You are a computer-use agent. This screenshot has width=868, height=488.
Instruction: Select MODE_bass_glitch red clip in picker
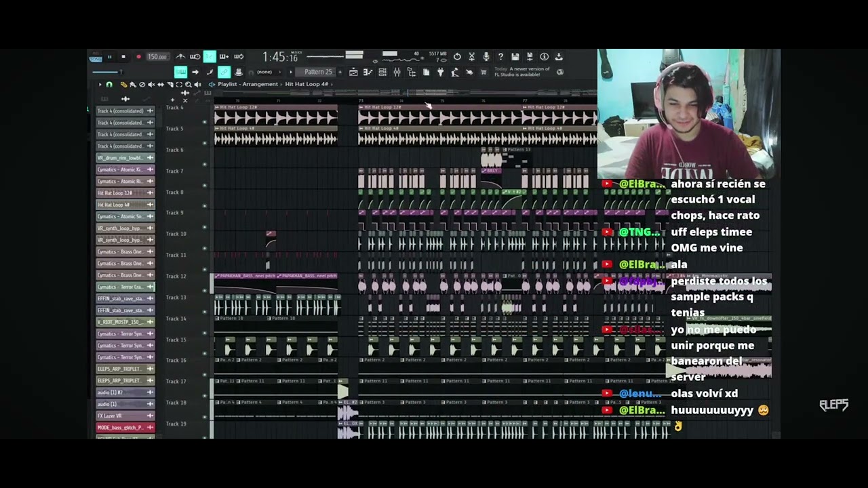point(125,428)
